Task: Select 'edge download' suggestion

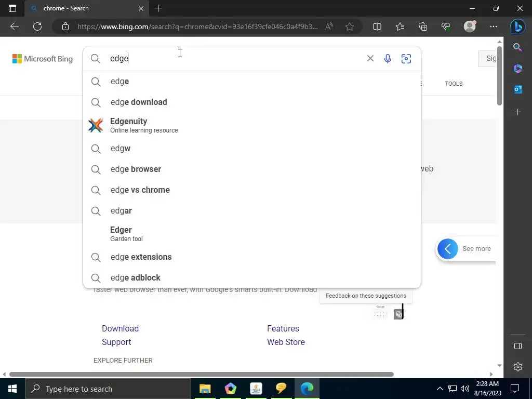Action: tap(252, 102)
